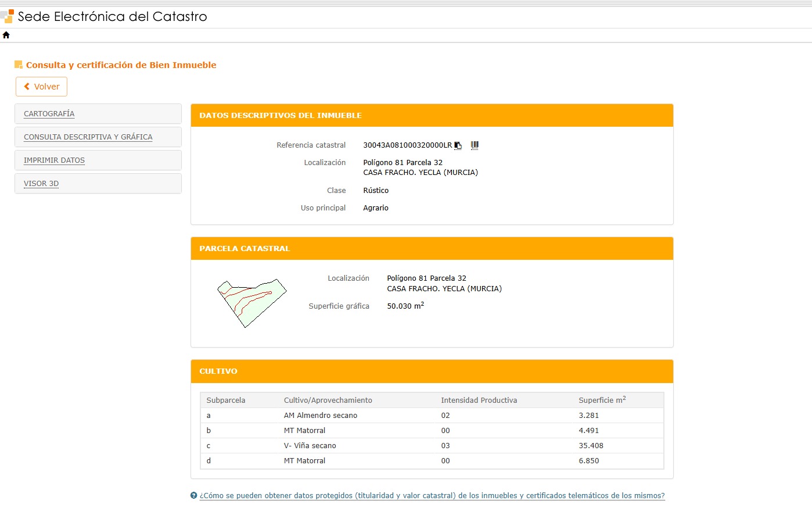This screenshot has height=515, width=812.
Task: Click the Sede Electrónica del Catastro title
Action: point(112,16)
